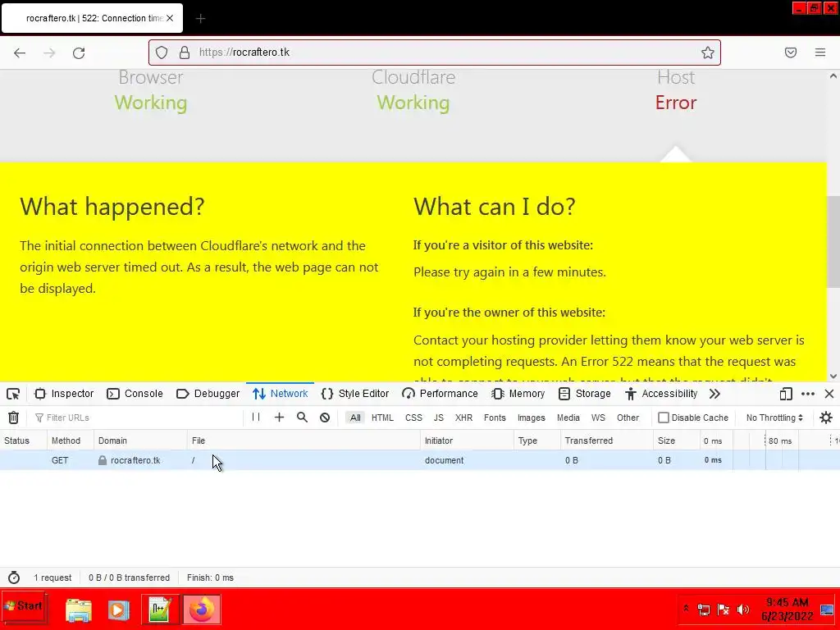
Task: Show site security padlock info
Action: (x=185, y=52)
